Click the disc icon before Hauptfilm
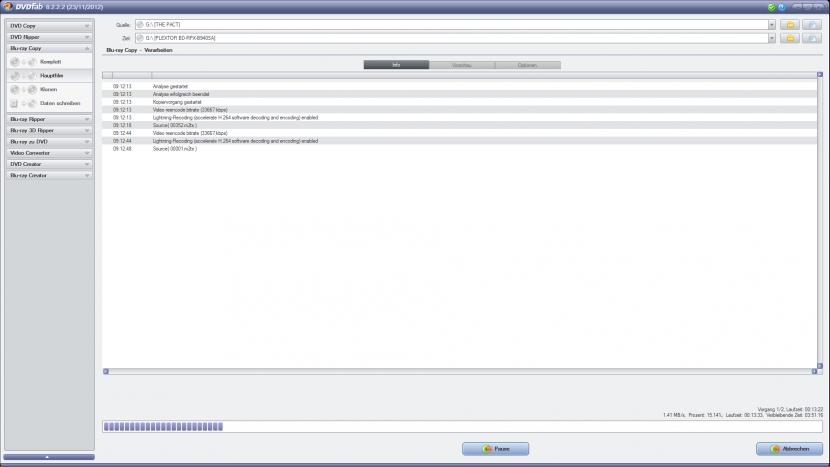This screenshot has width=830, height=467. (15, 76)
